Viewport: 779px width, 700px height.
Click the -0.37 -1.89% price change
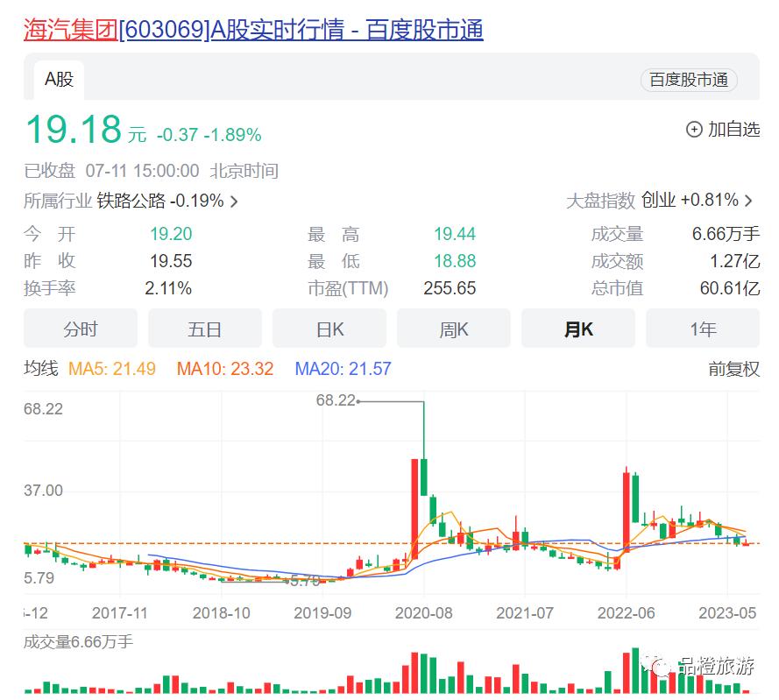209,135
